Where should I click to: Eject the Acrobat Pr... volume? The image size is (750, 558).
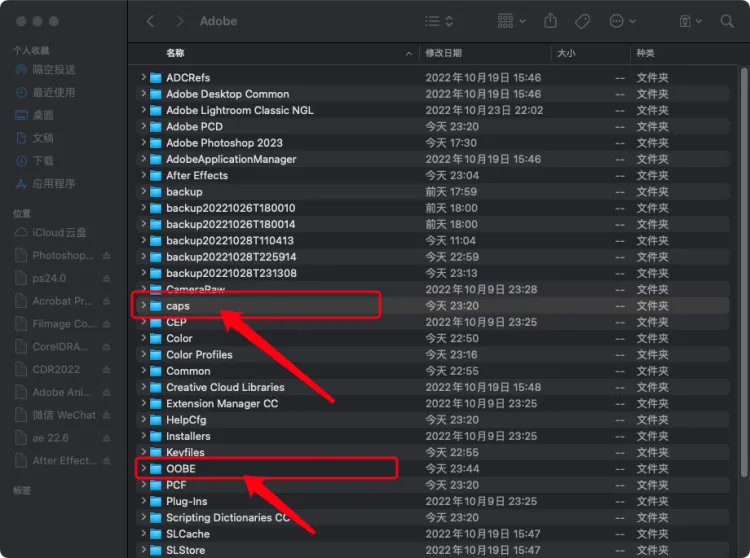tap(106, 301)
